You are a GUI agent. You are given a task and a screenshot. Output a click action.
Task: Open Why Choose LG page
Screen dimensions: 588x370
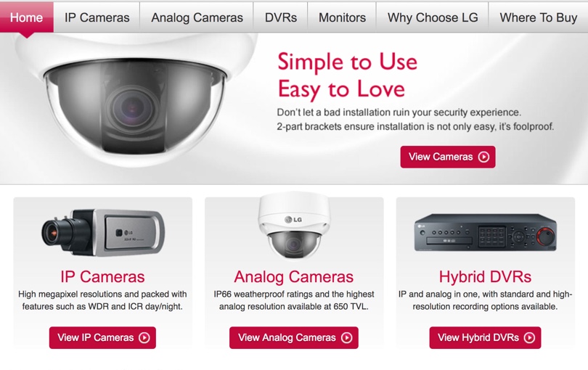(x=433, y=17)
